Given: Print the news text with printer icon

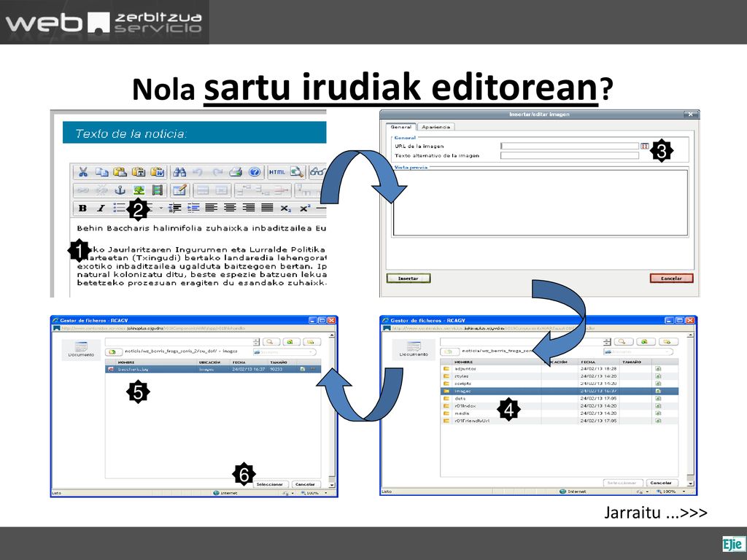Looking at the screenshot, I should [236, 172].
